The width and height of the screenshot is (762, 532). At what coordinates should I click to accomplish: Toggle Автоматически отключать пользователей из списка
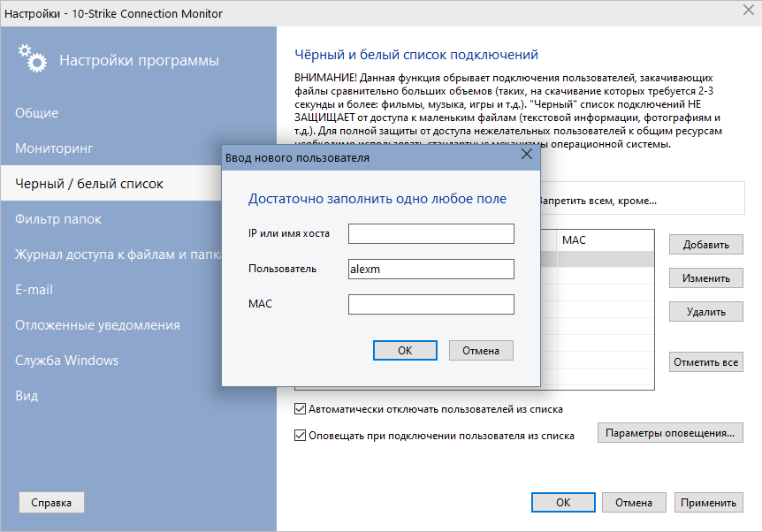301,409
